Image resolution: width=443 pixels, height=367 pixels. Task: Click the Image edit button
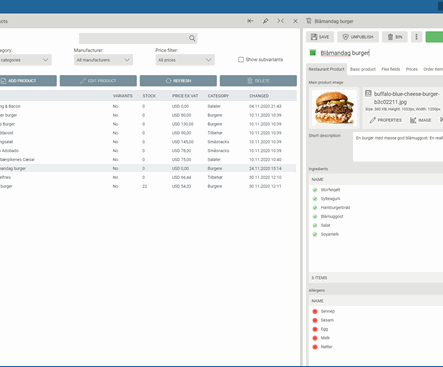[x=421, y=120]
